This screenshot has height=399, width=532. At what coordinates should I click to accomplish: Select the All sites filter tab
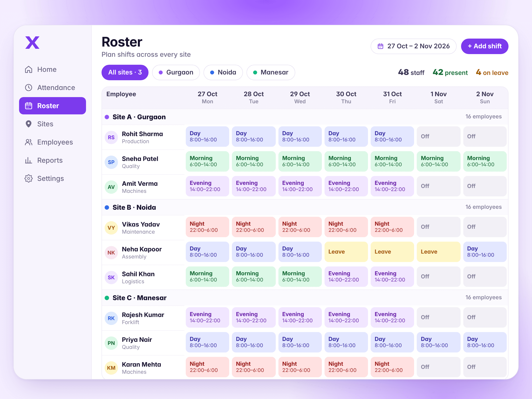pyautogui.click(x=125, y=72)
